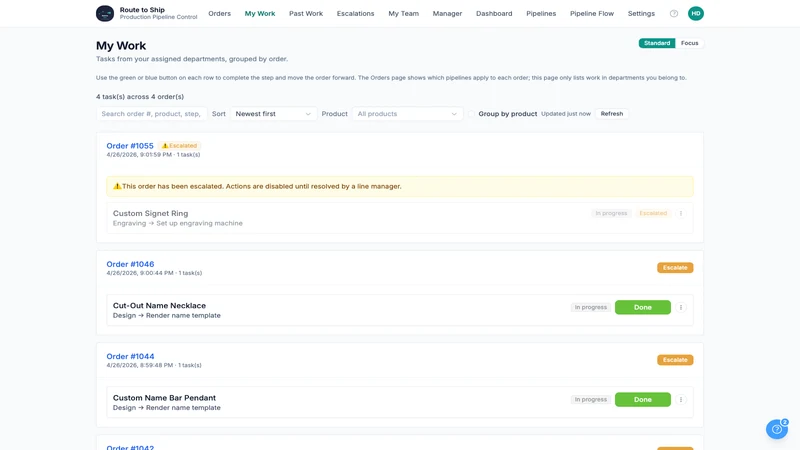Image resolution: width=800 pixels, height=450 pixels.
Task: Click the escalated order warning banner message
Action: pos(399,186)
